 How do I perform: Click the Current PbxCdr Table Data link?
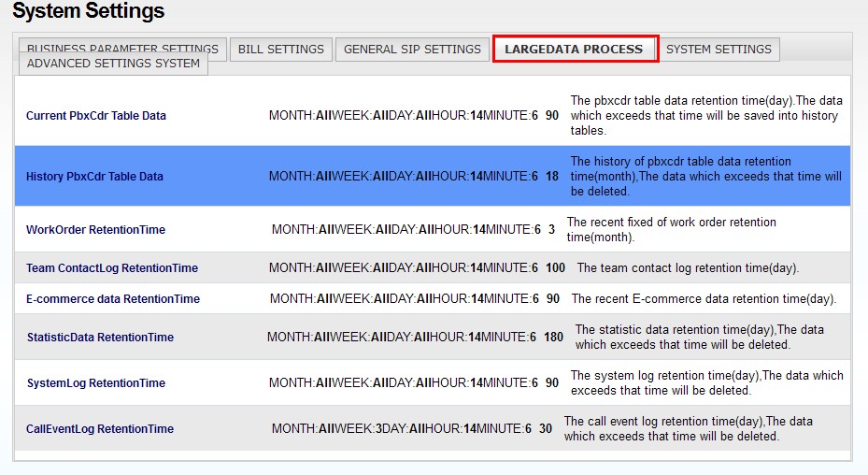(96, 116)
